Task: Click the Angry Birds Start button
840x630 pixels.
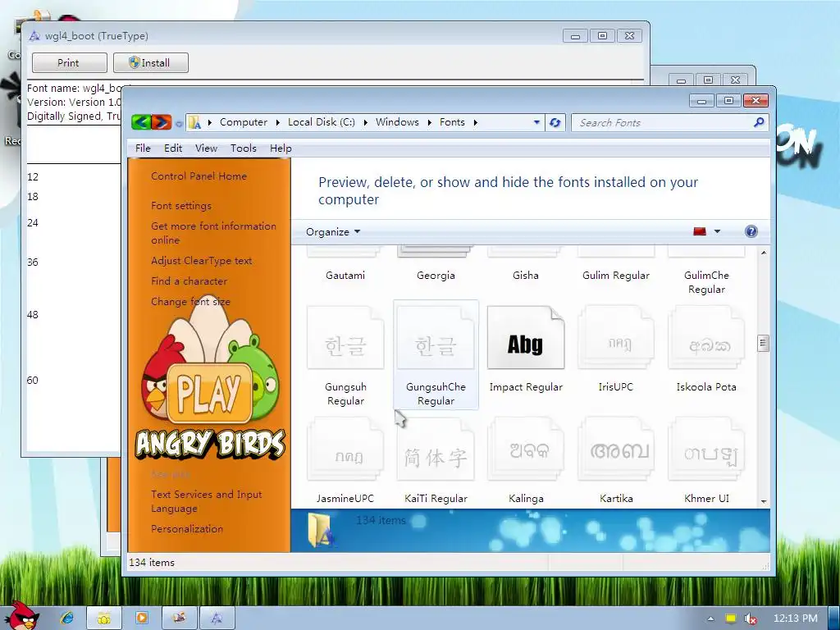Action: coord(23,615)
